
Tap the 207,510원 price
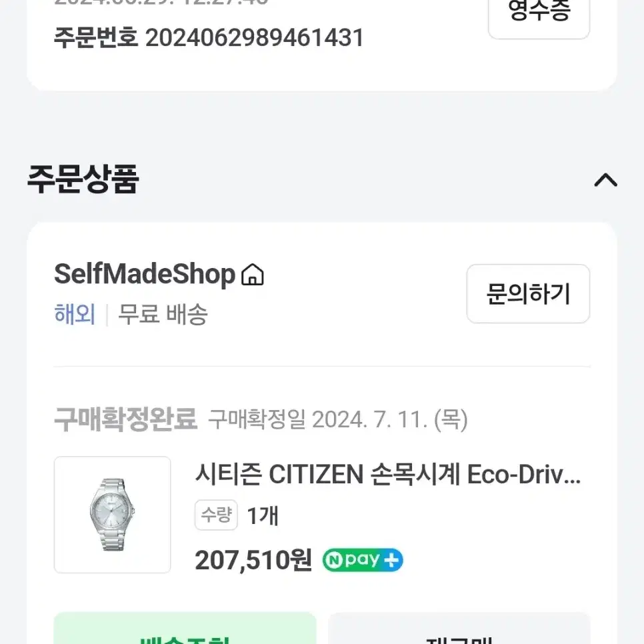253,560
